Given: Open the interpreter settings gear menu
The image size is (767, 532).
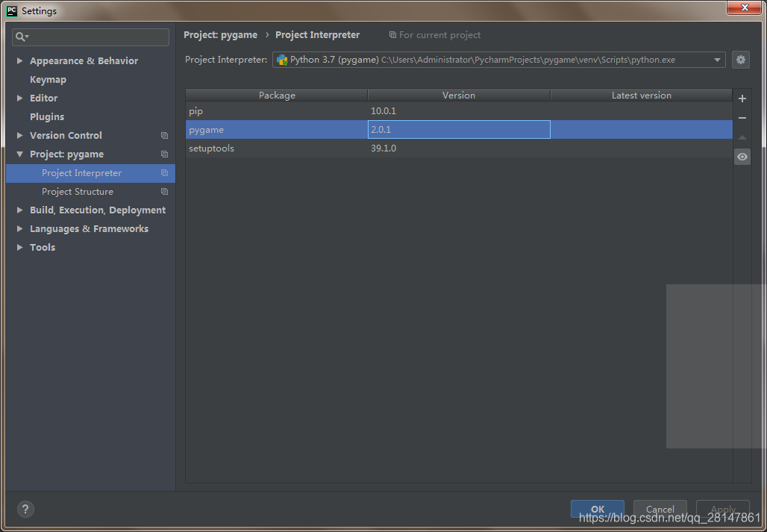Looking at the screenshot, I should pos(741,60).
